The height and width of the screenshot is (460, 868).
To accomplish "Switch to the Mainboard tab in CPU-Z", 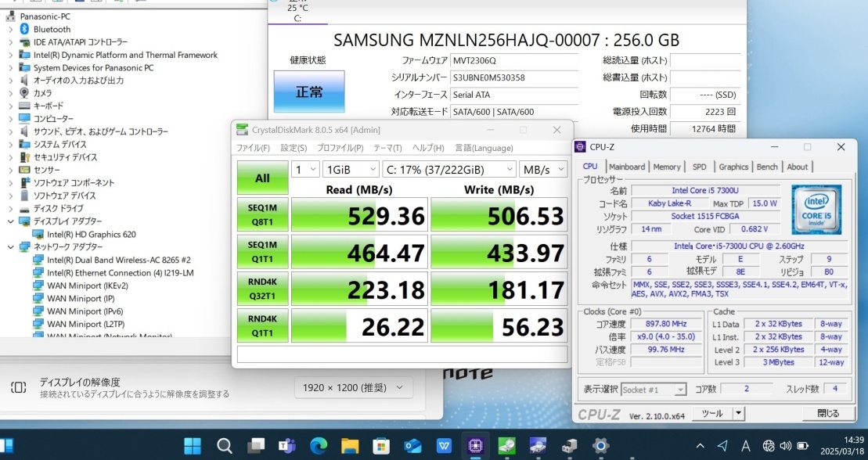I will [x=627, y=167].
